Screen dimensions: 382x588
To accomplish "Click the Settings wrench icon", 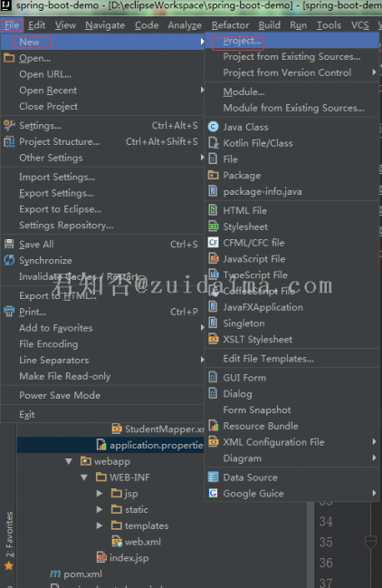I will pyautogui.click(x=9, y=125).
